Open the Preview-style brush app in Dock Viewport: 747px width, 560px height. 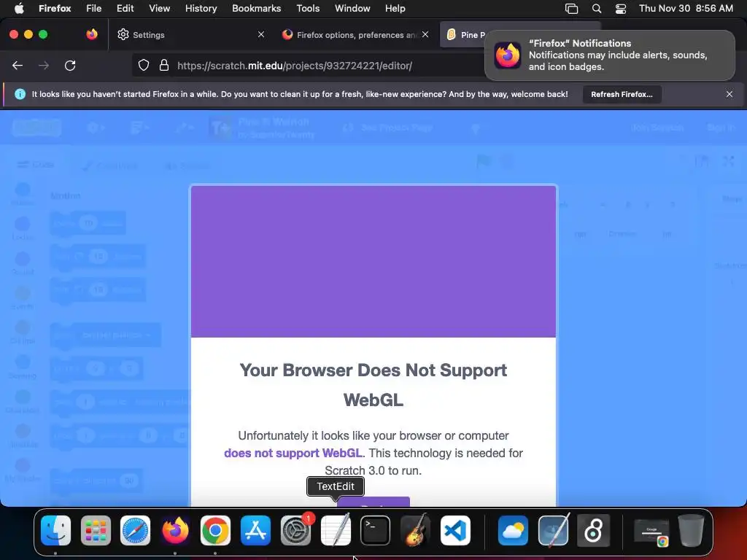[553, 531]
